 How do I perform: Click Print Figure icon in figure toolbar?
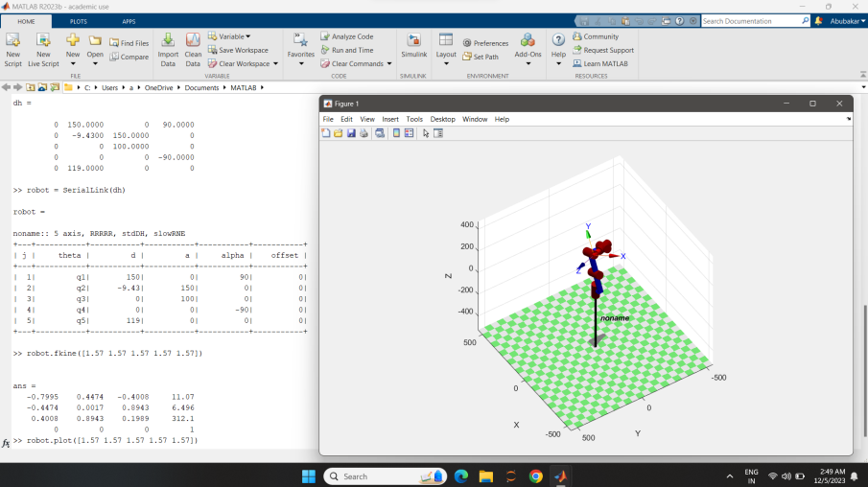[x=364, y=133]
